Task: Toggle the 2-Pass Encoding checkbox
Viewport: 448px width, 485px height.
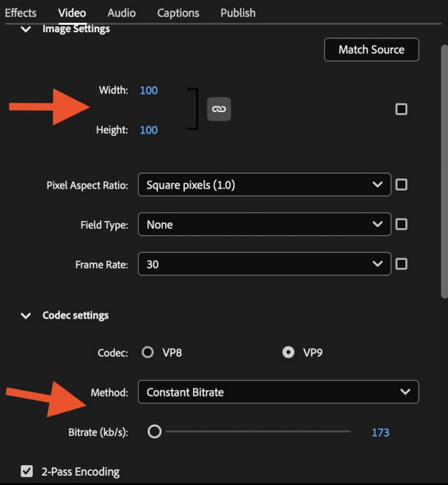Action: click(27, 472)
